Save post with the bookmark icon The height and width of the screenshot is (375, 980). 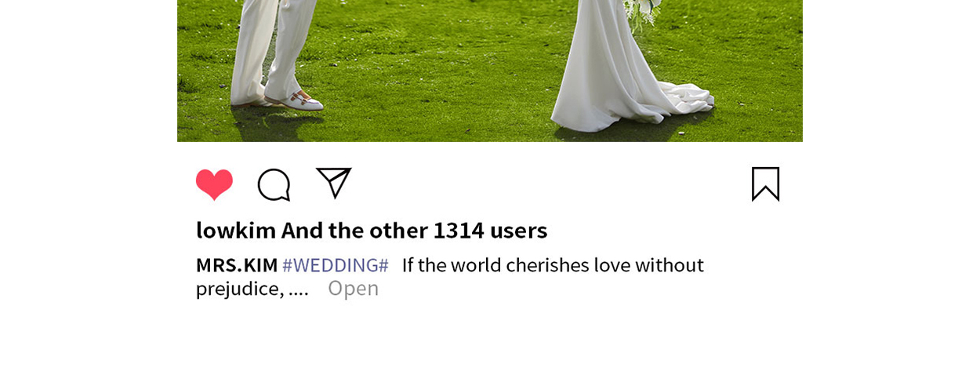(x=765, y=184)
